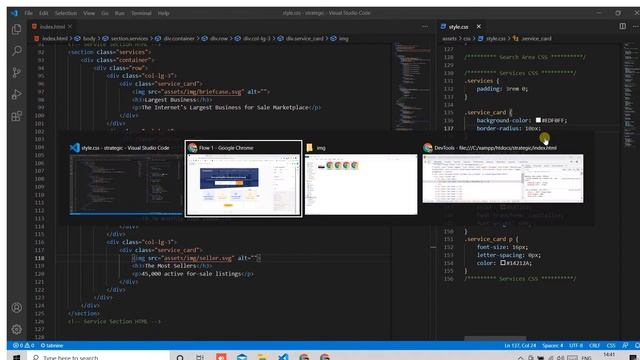Open the Search view in activity bar
The height and width of the screenshot is (360, 640).
tap(16, 51)
